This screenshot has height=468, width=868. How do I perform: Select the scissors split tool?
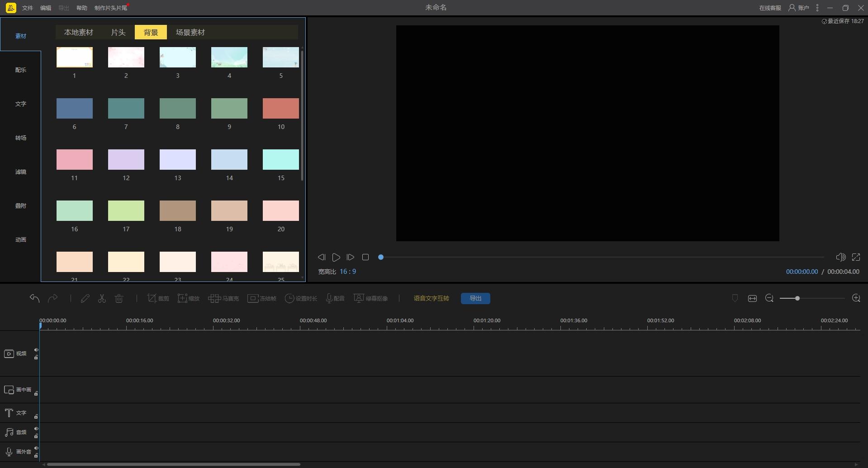point(102,298)
